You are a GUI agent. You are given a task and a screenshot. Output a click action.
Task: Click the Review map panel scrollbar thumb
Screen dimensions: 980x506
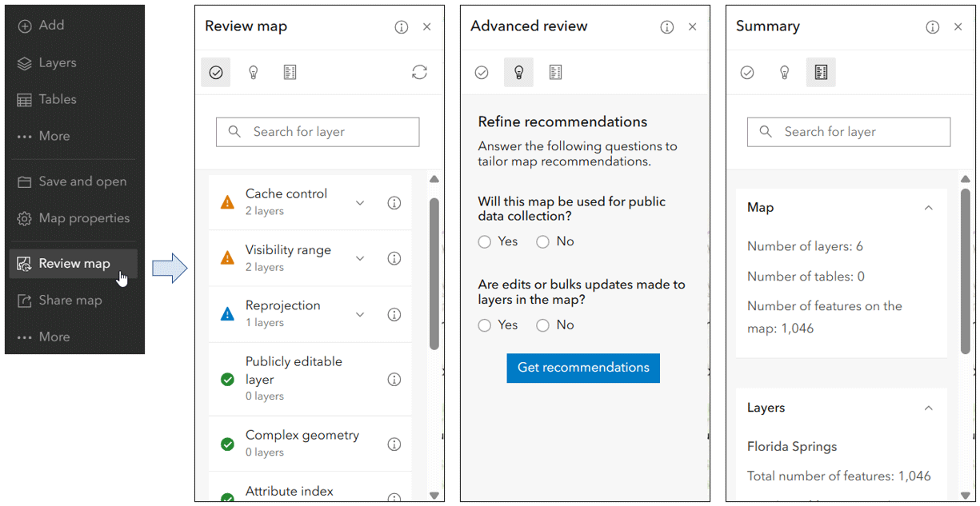[434, 273]
